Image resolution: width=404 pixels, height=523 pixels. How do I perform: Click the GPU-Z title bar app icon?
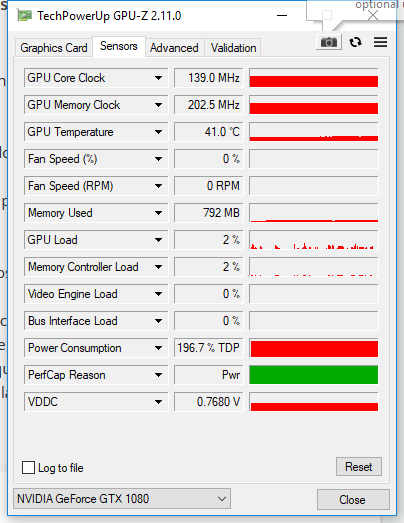pos(25,16)
